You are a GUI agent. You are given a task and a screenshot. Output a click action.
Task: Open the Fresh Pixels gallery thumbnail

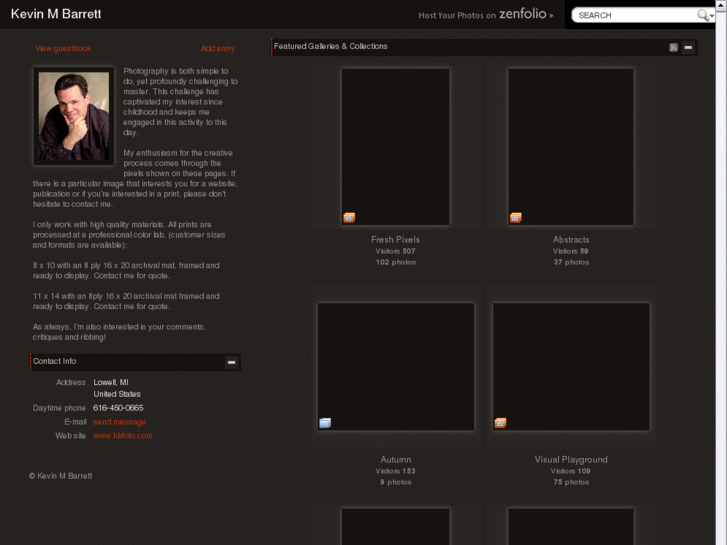(395, 146)
